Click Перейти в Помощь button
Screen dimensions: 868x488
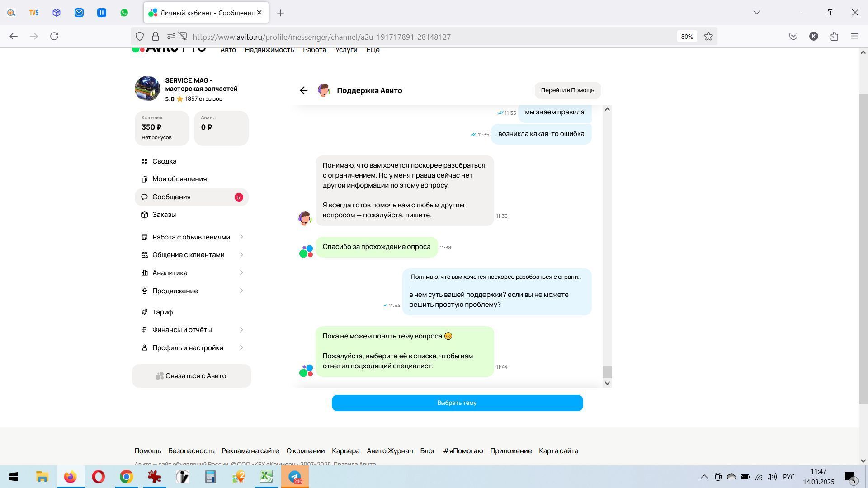[x=567, y=90]
